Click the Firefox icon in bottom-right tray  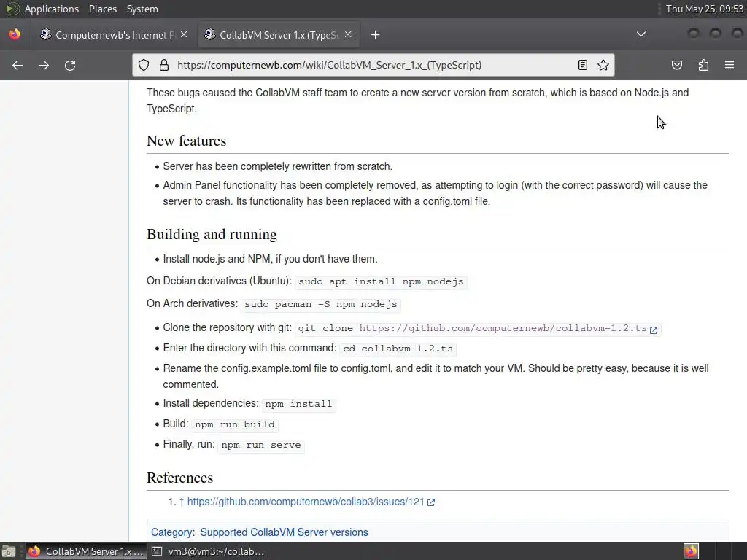click(x=692, y=551)
